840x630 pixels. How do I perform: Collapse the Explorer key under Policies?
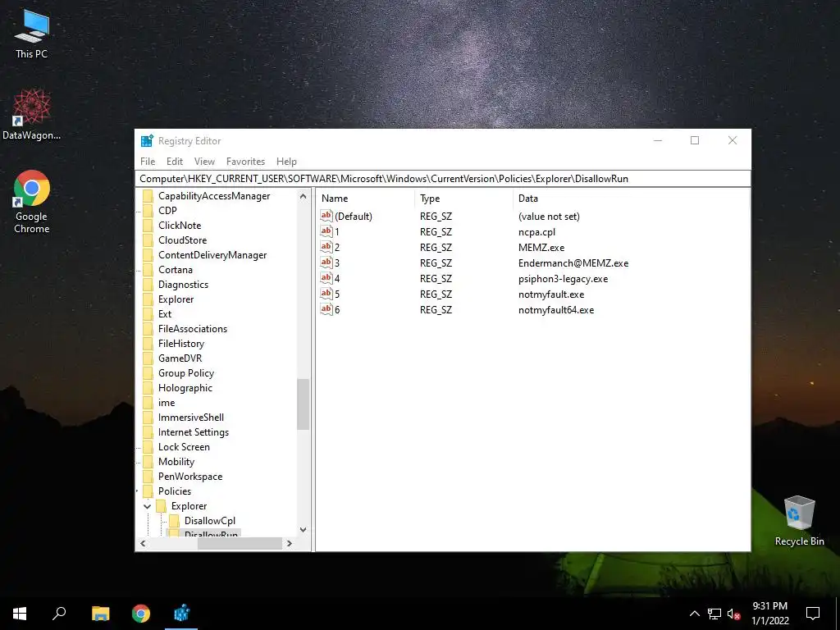[148, 506]
